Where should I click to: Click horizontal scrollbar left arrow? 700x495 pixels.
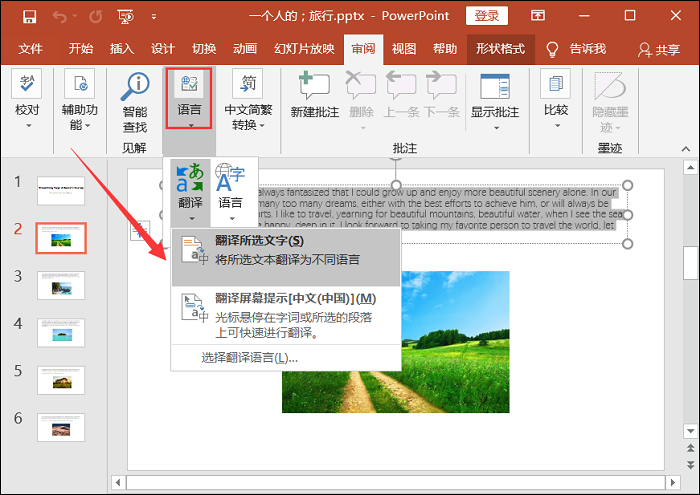[118, 483]
